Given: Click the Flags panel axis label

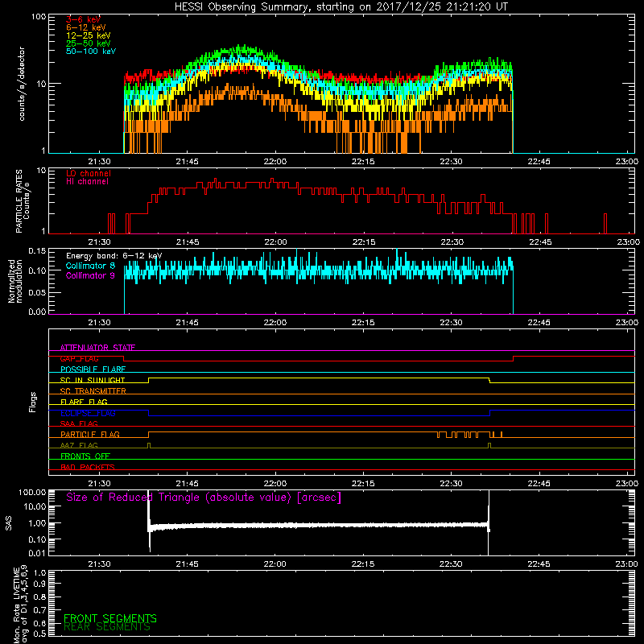Looking at the screenshot, I should coord(32,402).
